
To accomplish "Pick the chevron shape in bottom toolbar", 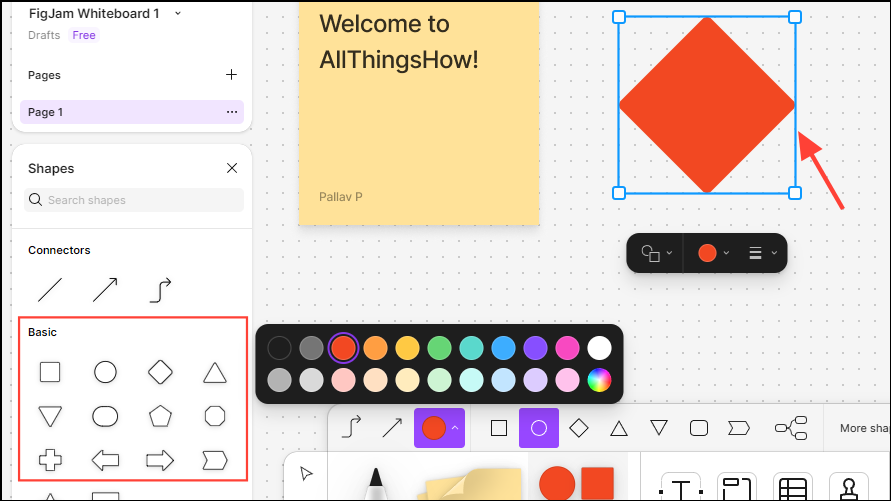I will pos(739,428).
